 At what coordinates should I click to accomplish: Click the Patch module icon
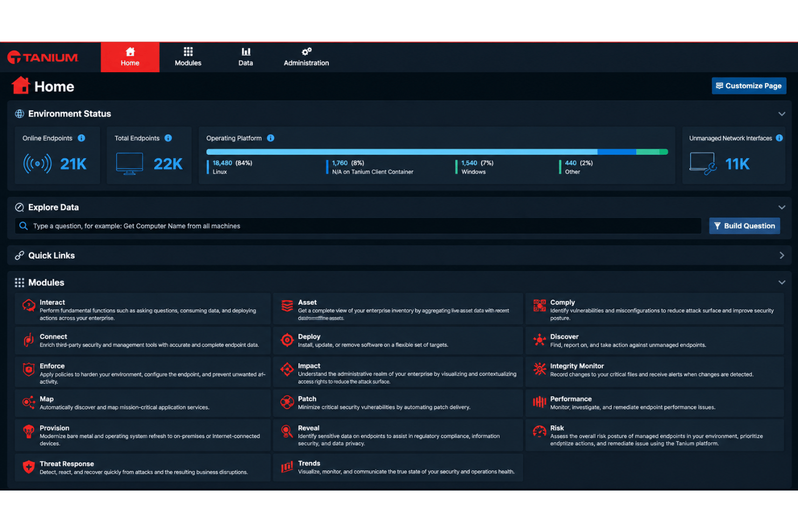[x=287, y=402]
